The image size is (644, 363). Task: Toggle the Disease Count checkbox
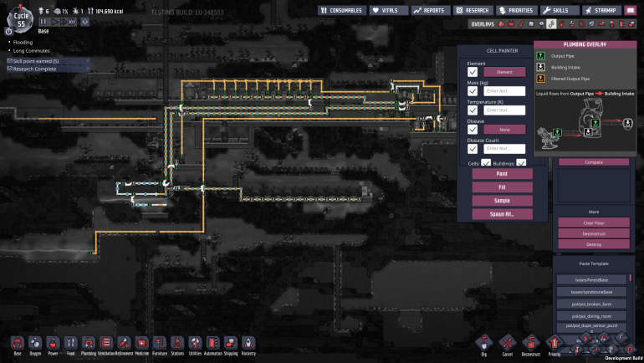(x=473, y=149)
